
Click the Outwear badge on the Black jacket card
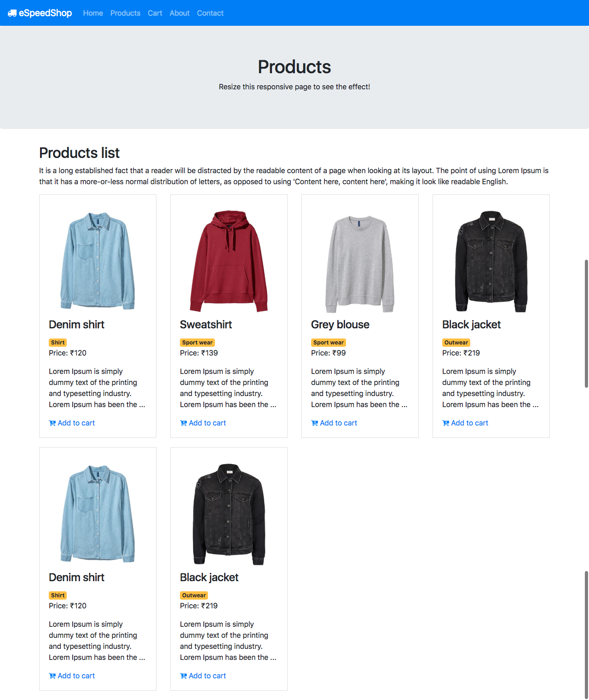[456, 342]
